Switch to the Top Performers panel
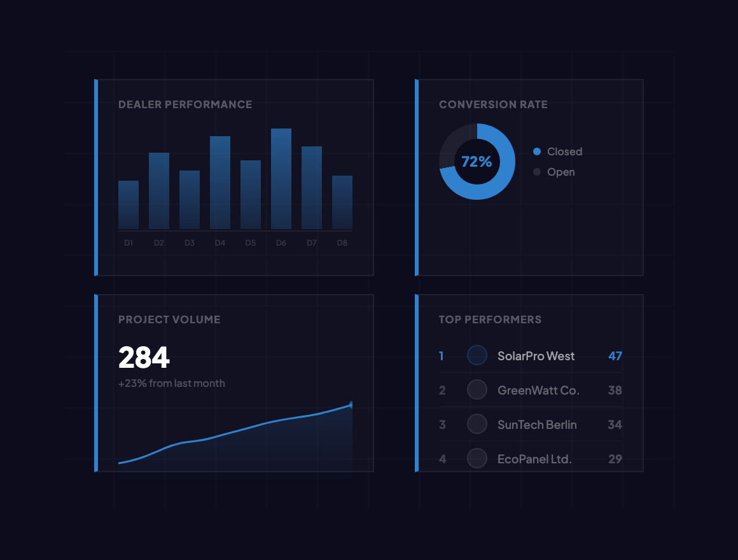 tap(490, 319)
